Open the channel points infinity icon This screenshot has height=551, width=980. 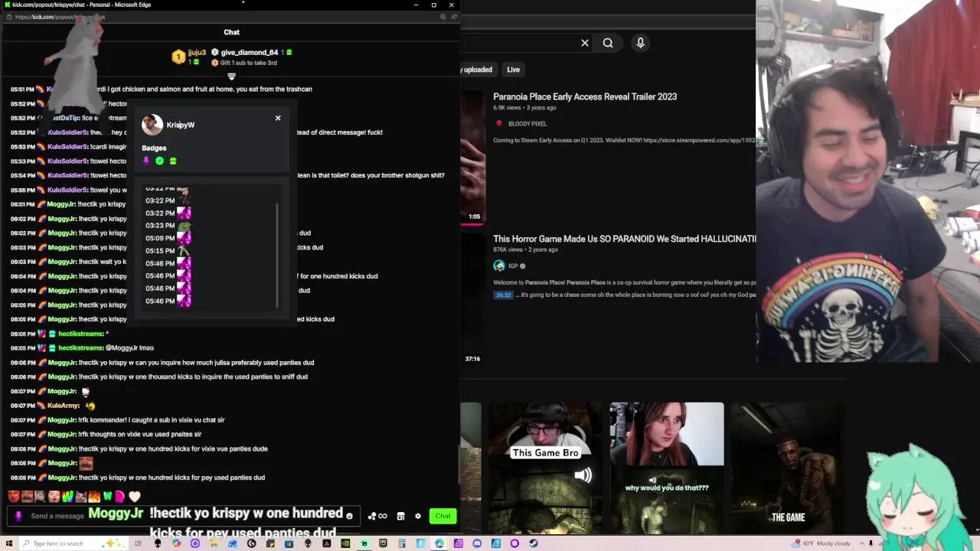tap(378, 516)
